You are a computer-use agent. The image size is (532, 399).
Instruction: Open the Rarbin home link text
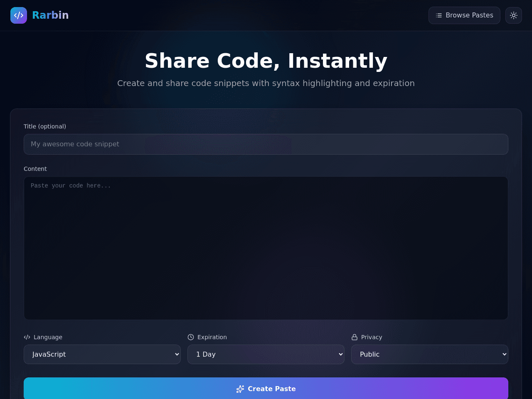[x=50, y=15]
